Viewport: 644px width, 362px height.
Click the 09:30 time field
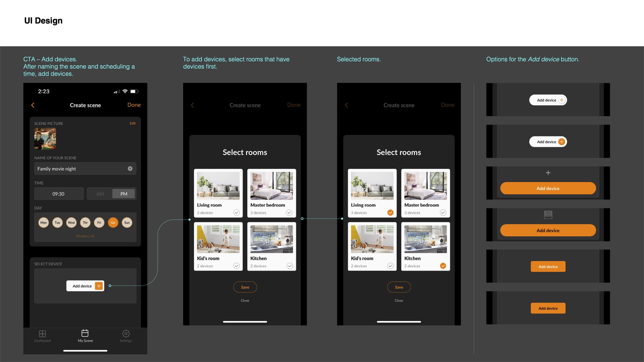[59, 194]
